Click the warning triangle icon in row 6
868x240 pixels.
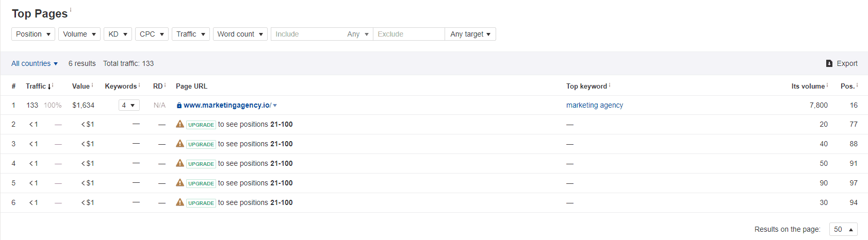[180, 202]
